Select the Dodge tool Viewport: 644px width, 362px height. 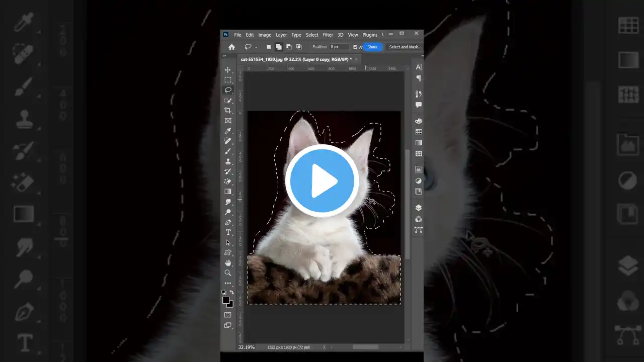coord(228,212)
